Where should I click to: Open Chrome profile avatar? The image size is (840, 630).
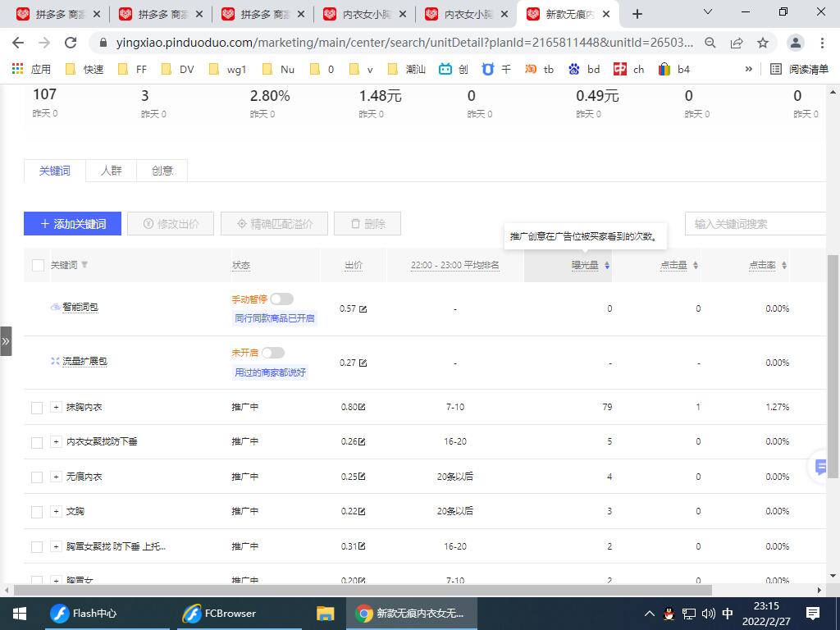tap(796, 43)
